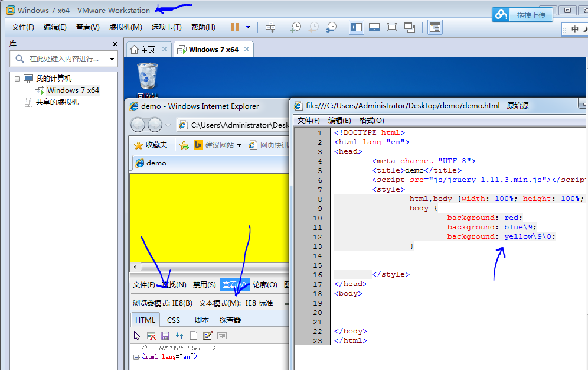Take a snapshot with the clock-plus icon
This screenshot has height=370, width=588.
[296, 27]
